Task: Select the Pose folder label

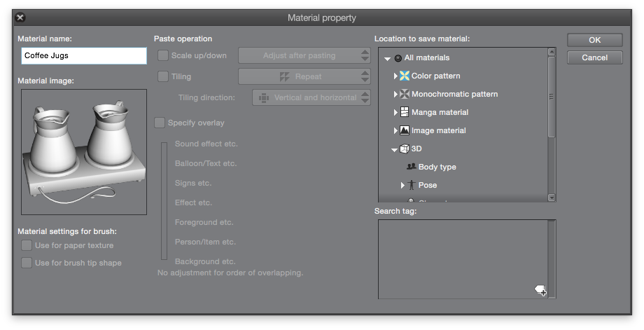Action: pyautogui.click(x=428, y=185)
